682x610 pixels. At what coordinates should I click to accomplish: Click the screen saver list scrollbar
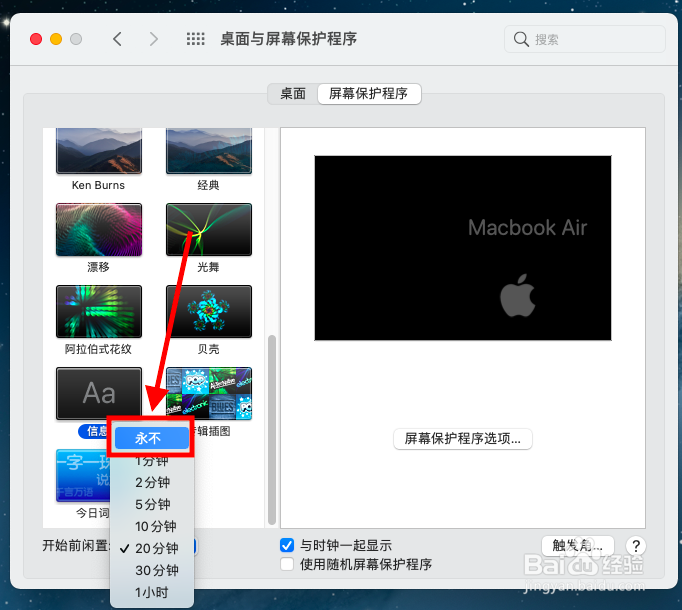(272, 429)
